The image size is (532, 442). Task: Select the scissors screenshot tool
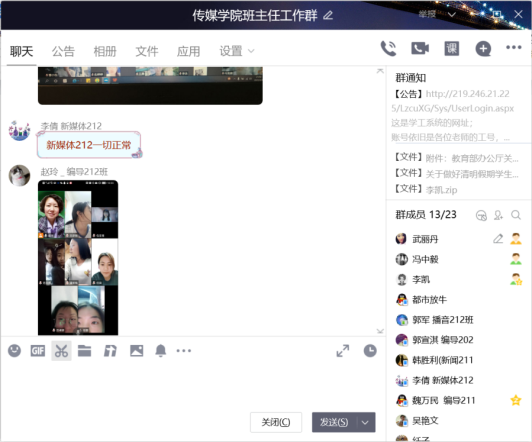(x=61, y=351)
